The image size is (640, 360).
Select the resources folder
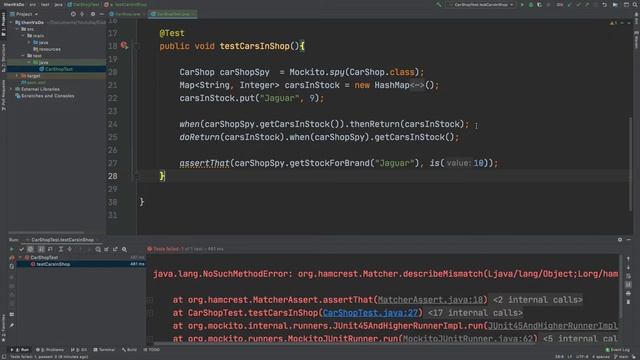(x=47, y=49)
